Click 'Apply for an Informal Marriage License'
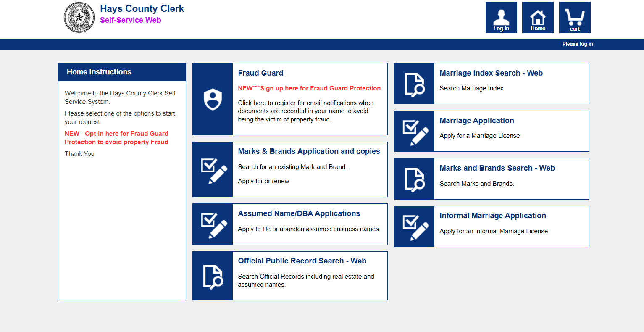 pos(494,231)
